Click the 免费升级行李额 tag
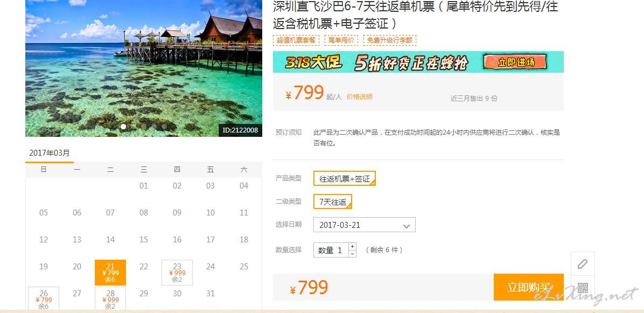 pos(390,40)
